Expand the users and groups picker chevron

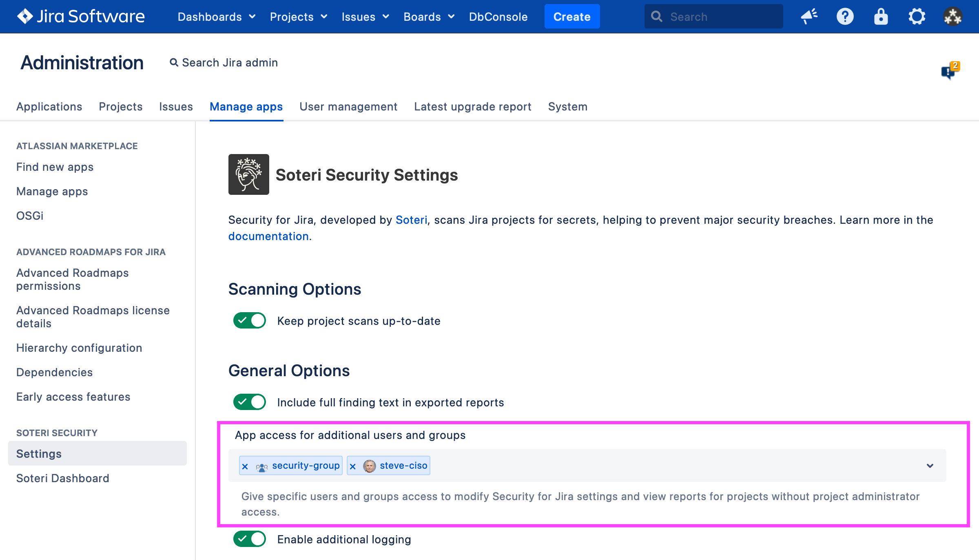[x=930, y=466]
